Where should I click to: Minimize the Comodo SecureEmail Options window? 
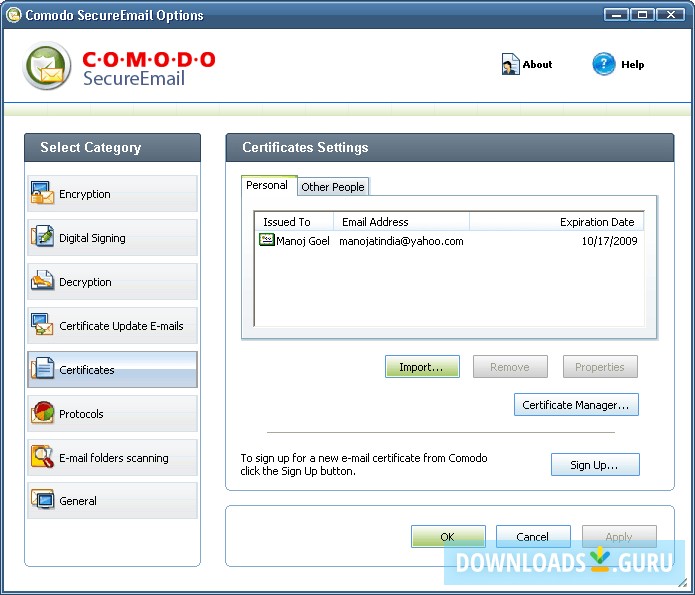(616, 15)
